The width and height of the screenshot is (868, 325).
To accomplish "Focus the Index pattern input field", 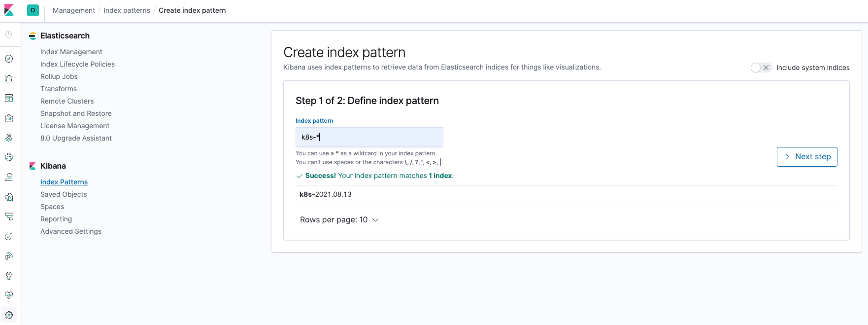I will click(x=369, y=137).
